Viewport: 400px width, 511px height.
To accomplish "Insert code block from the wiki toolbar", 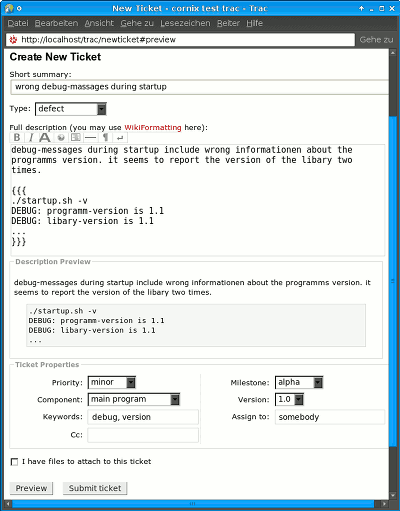I will tap(76, 137).
